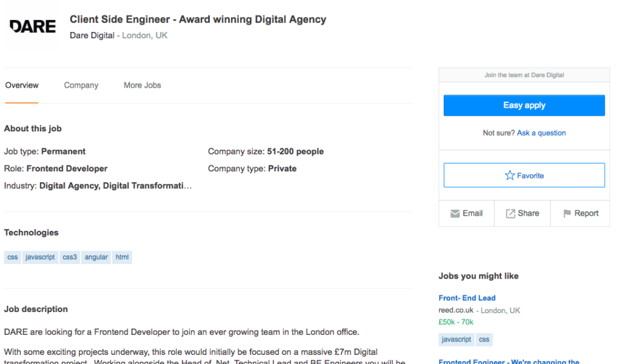Click the javascript tag under Front-End Lead
Screen dimensions: 621x364
[456, 339]
